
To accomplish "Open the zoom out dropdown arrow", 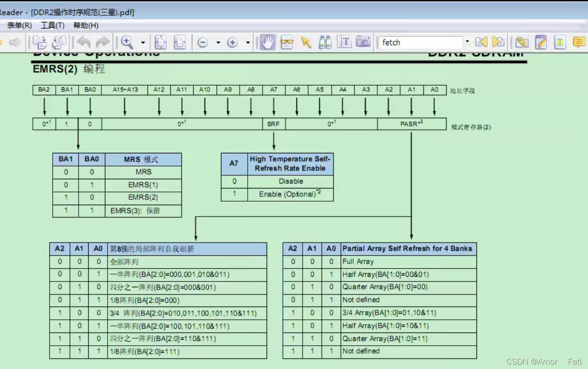I will (218, 43).
